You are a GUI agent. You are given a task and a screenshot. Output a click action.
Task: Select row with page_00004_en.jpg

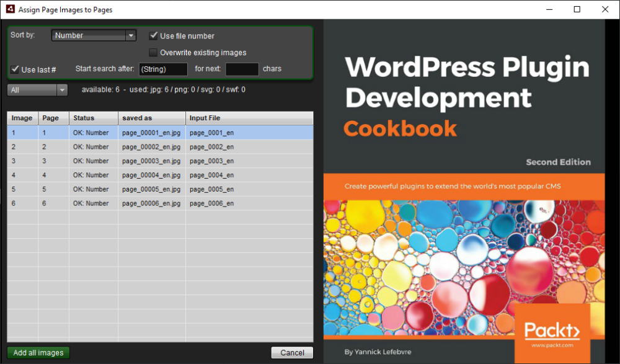pos(160,175)
